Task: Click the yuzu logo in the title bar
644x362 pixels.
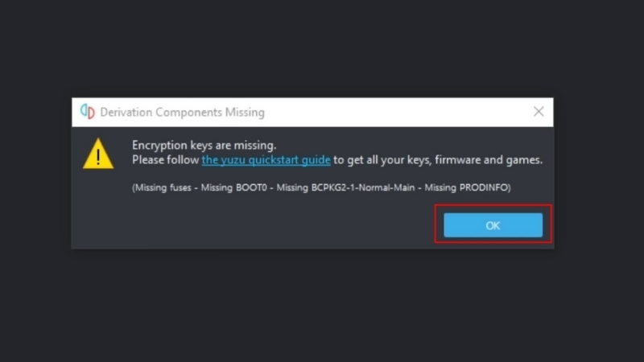Action: point(87,112)
